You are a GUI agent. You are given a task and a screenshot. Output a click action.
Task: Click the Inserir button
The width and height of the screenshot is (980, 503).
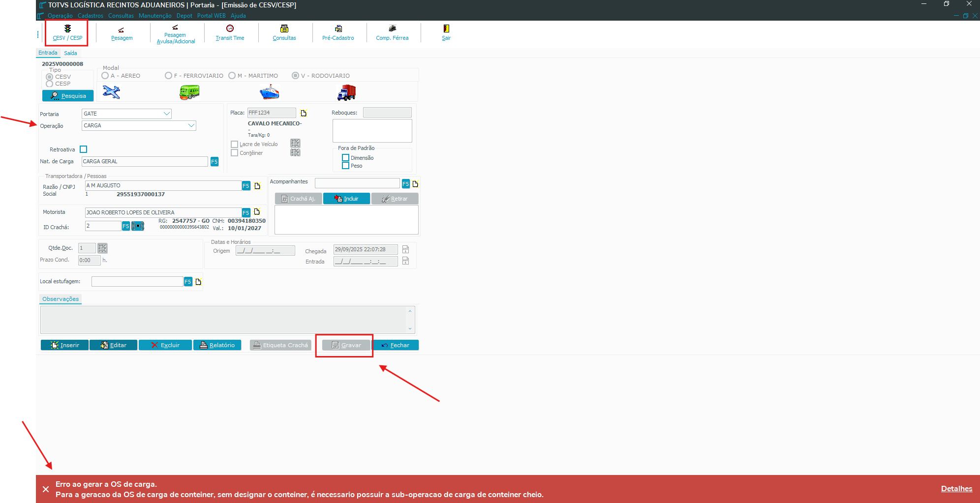tap(64, 345)
